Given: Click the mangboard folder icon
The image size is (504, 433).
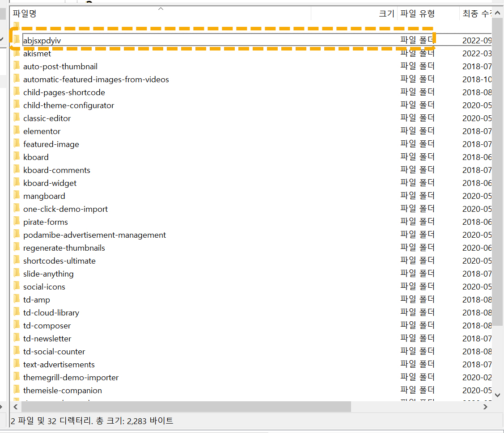Looking at the screenshot, I should tap(17, 195).
